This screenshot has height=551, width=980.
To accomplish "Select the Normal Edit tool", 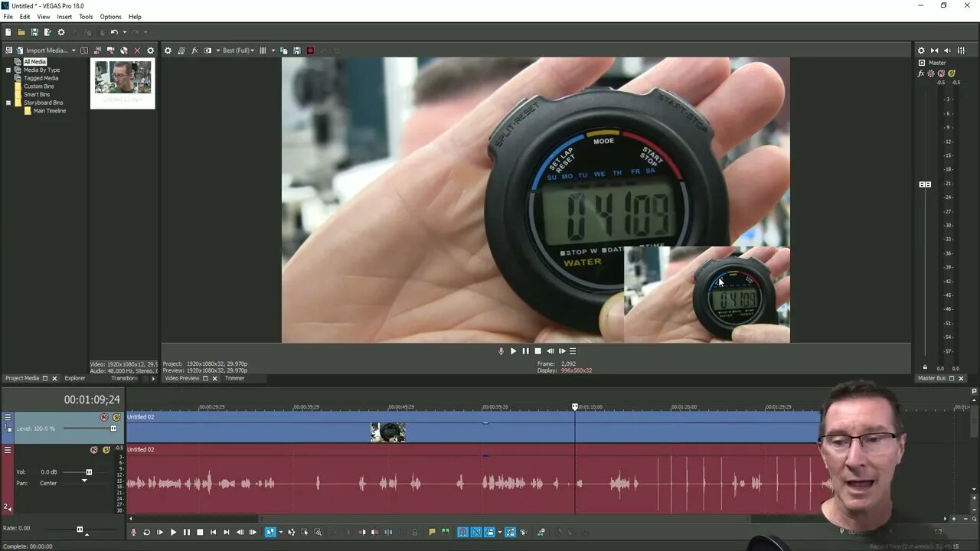I will (x=270, y=532).
